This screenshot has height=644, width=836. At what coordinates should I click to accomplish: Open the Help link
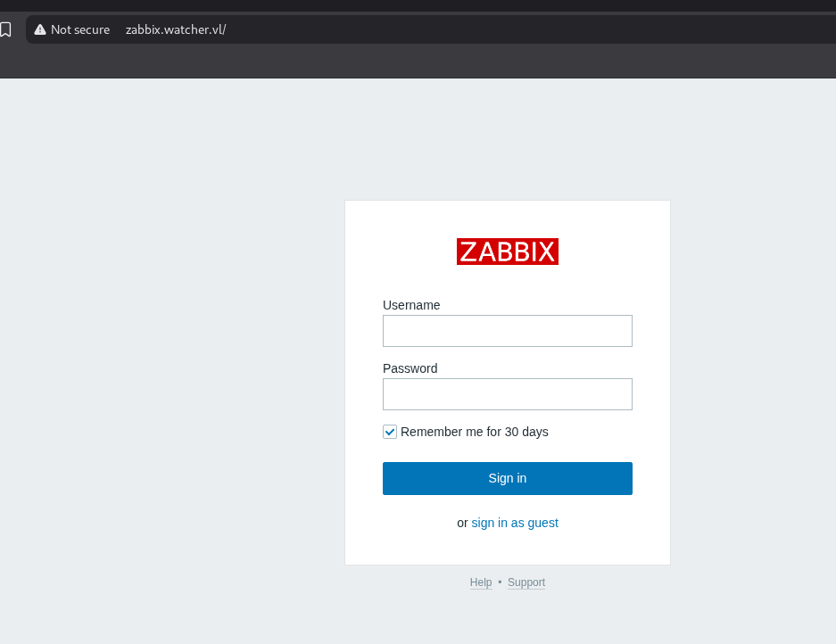click(480, 582)
